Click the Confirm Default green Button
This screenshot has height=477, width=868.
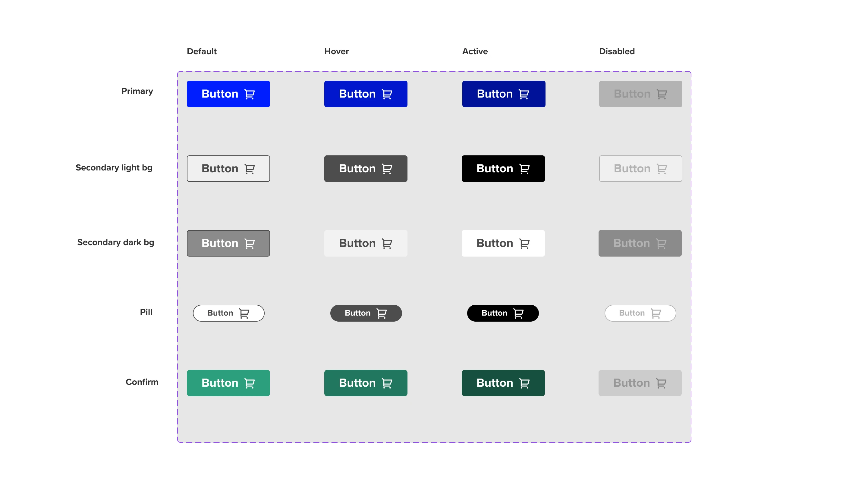228,383
